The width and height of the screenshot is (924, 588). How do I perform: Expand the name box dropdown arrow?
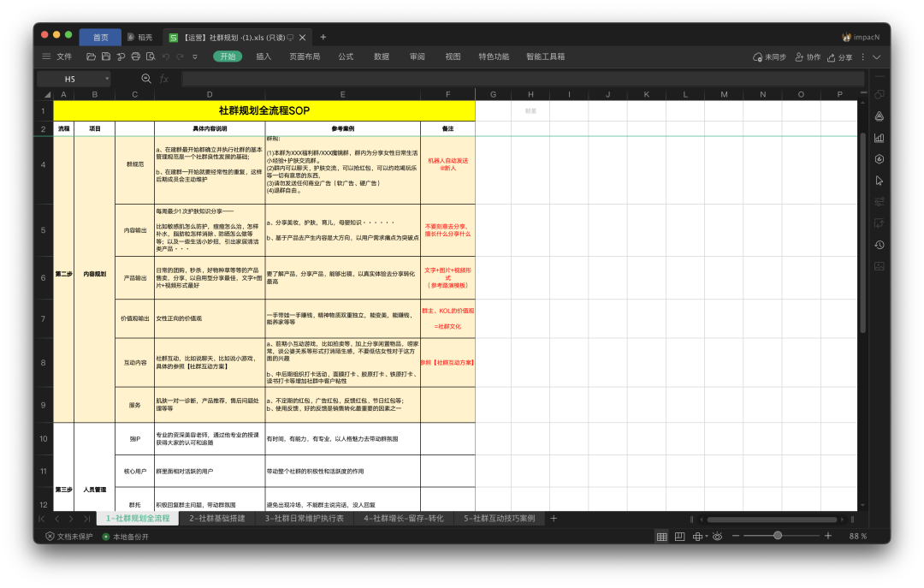tap(107, 79)
